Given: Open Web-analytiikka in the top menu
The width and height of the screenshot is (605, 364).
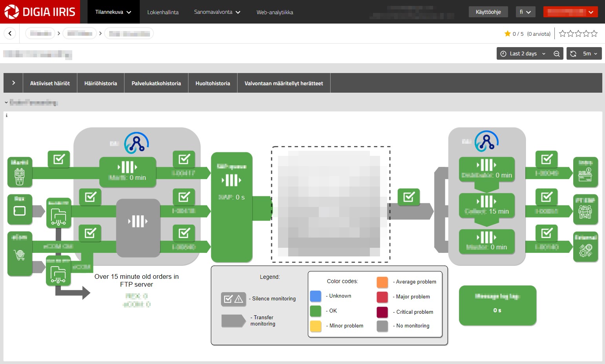Looking at the screenshot, I should (275, 12).
